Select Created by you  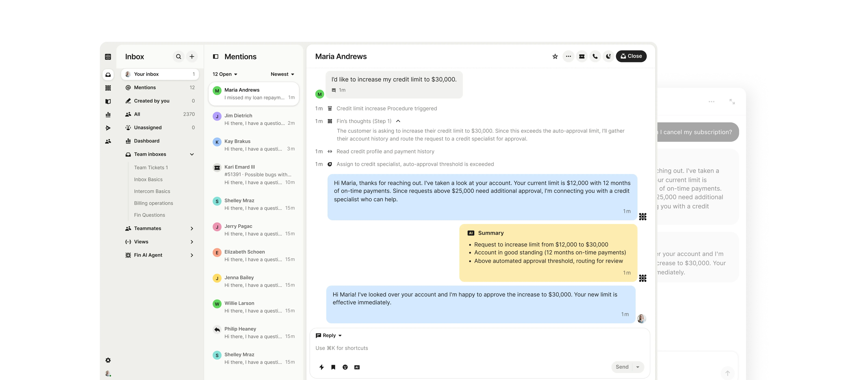pyautogui.click(x=160, y=101)
